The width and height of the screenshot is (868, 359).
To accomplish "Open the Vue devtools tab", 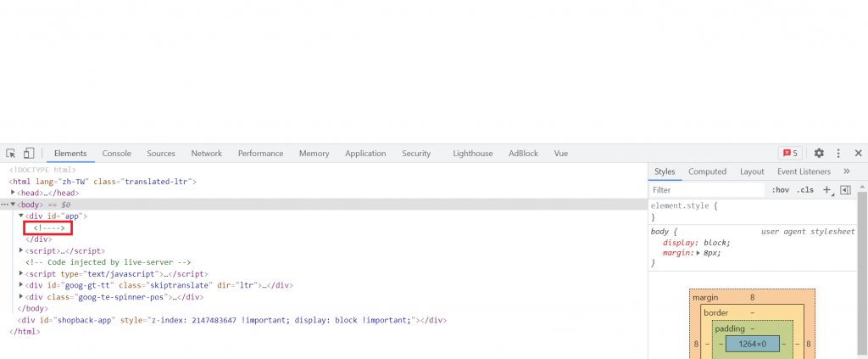I will 561,154.
